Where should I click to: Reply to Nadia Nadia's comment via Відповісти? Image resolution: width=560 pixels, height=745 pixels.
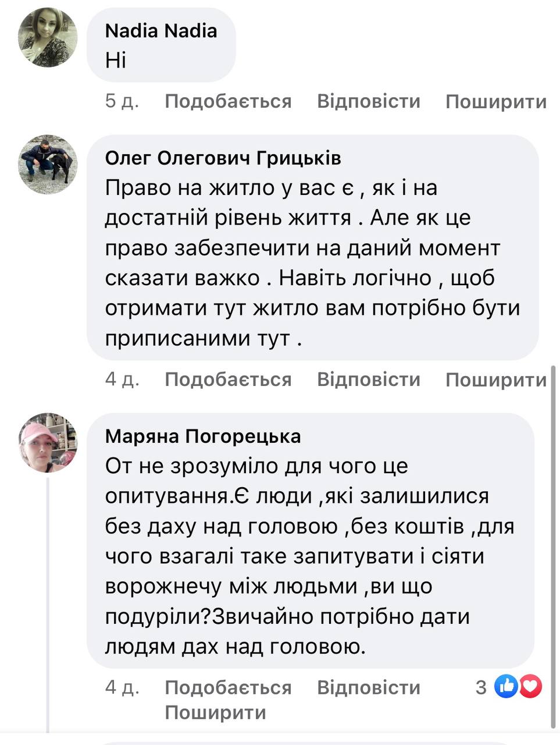pos(369,101)
